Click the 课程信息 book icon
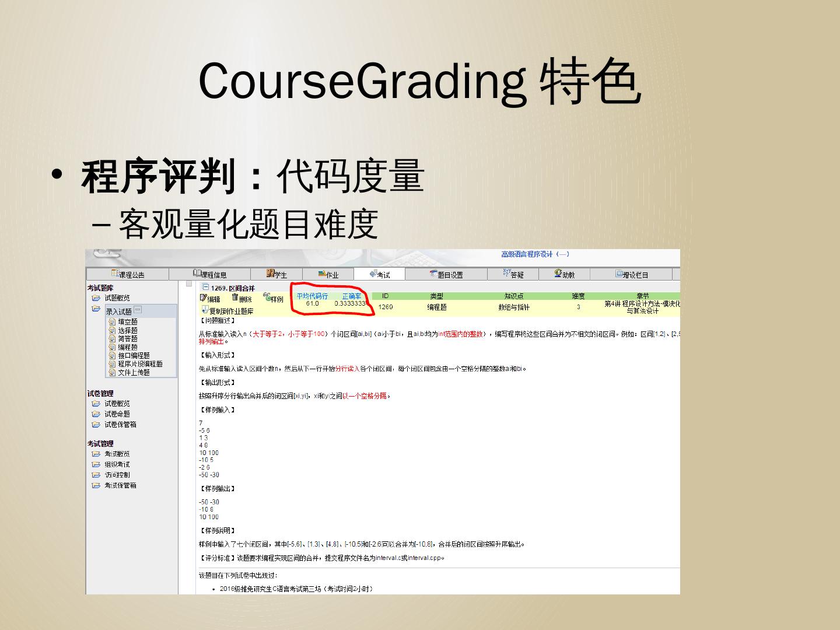 tap(198, 273)
